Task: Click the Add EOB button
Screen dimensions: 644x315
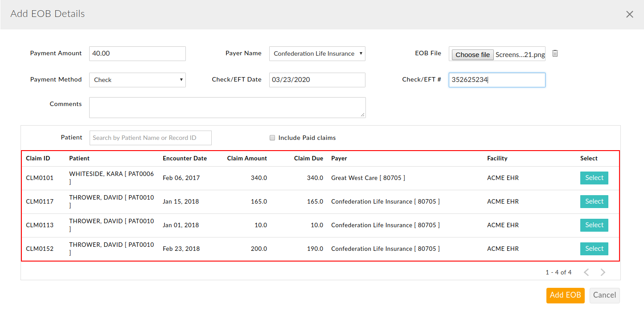Action: (565, 295)
